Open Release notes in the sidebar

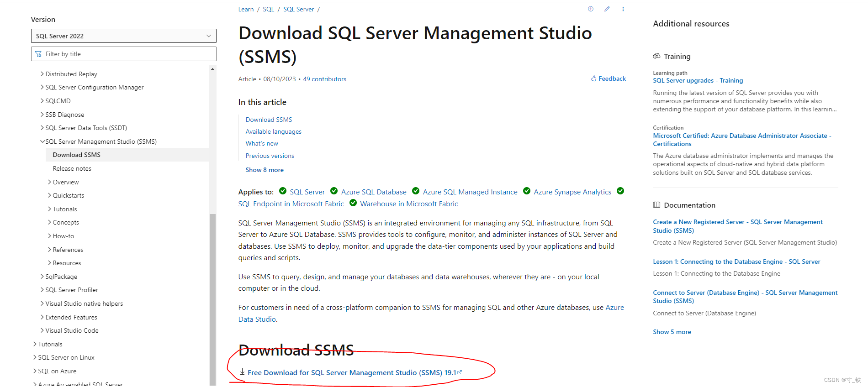pyautogui.click(x=72, y=168)
